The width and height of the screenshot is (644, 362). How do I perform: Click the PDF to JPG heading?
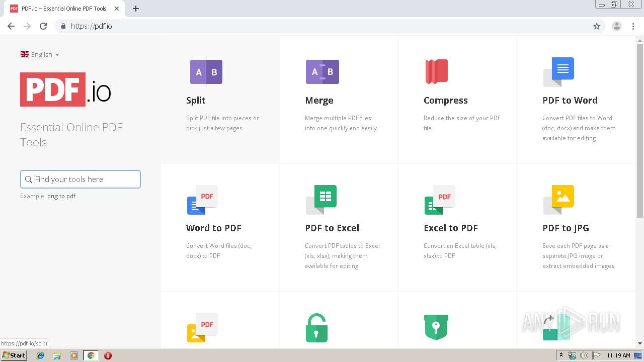566,228
